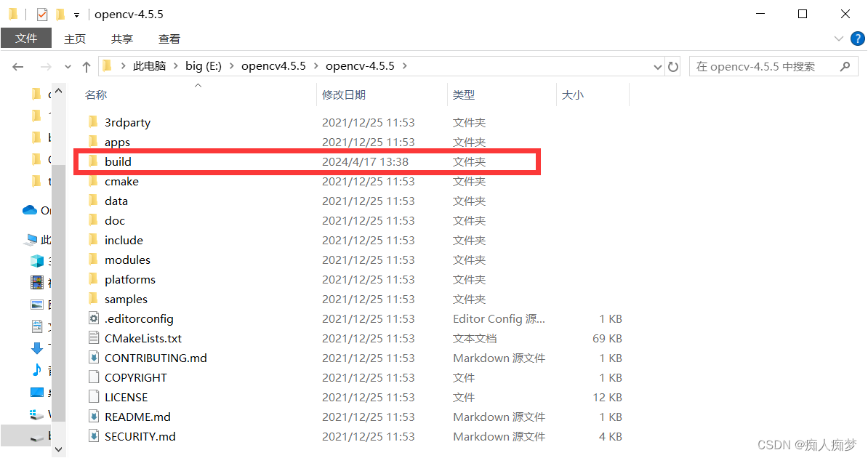Click the OneDrive cloud icon in sidebar
Image resolution: width=868 pixels, height=458 pixels.
[29, 210]
